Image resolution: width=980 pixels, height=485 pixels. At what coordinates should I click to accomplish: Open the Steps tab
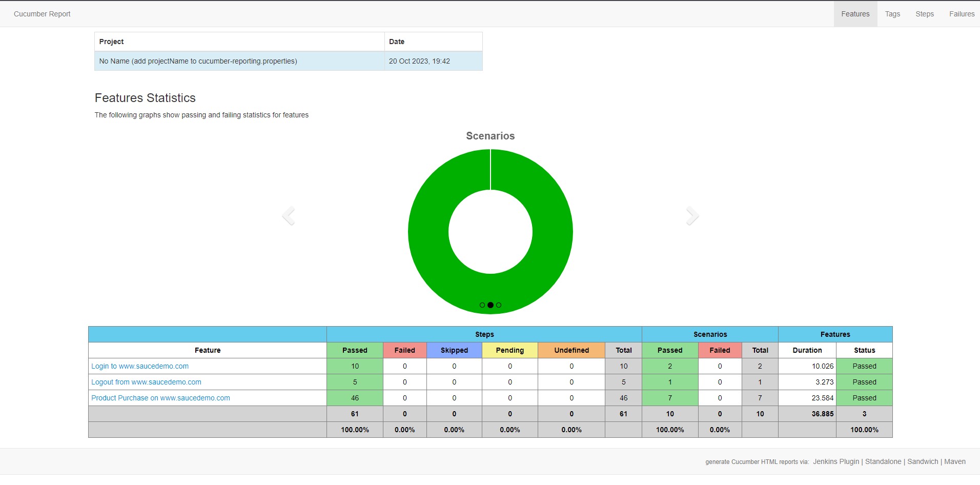[924, 14]
